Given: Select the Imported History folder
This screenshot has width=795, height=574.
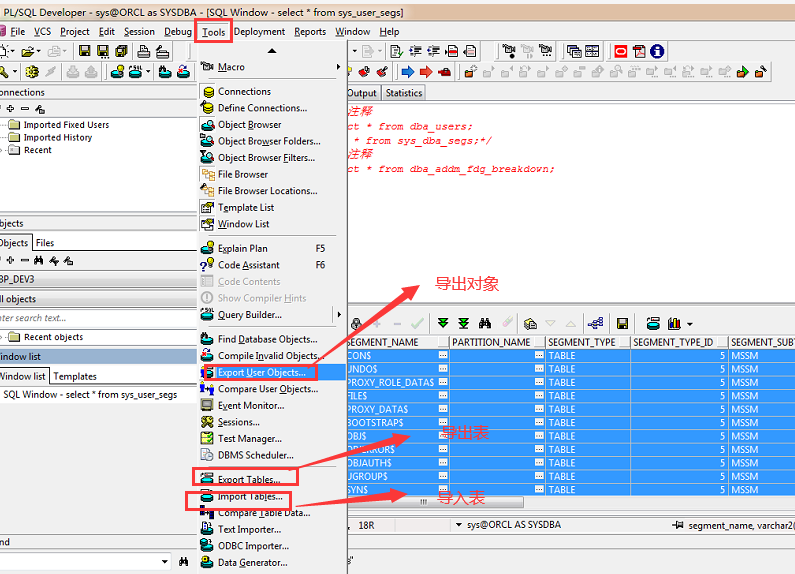Looking at the screenshot, I should (58, 137).
